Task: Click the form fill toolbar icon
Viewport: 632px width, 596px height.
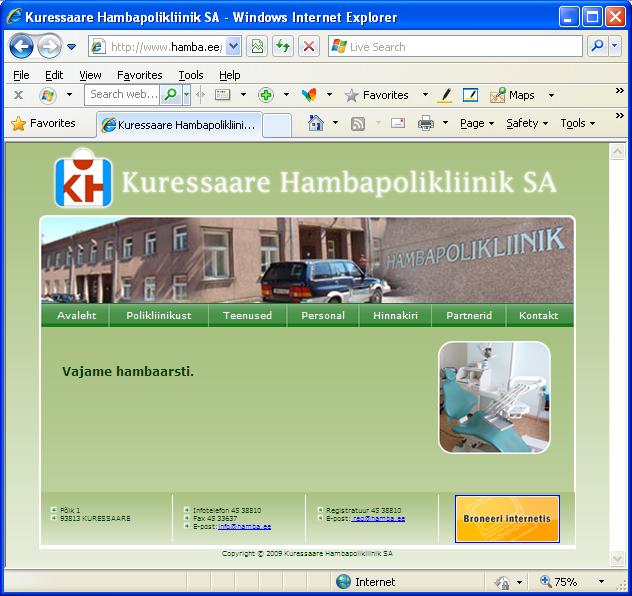Action: click(x=222, y=95)
